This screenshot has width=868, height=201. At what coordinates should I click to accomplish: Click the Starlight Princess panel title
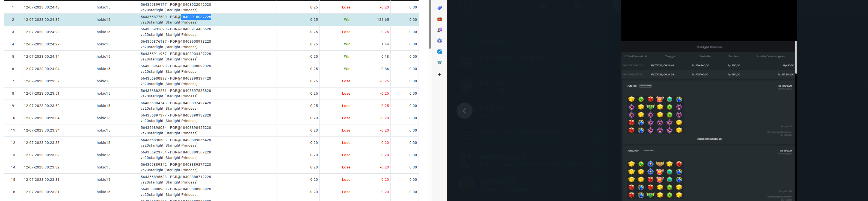(x=709, y=47)
